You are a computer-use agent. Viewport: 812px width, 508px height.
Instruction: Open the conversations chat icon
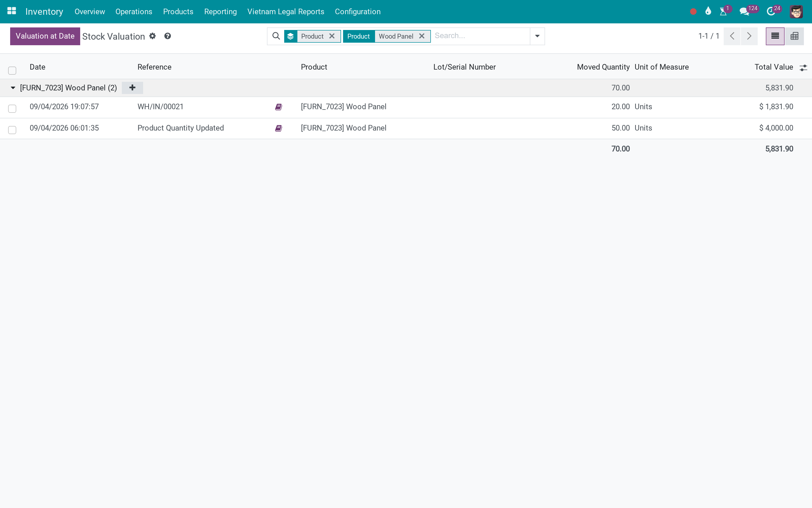pyautogui.click(x=744, y=11)
